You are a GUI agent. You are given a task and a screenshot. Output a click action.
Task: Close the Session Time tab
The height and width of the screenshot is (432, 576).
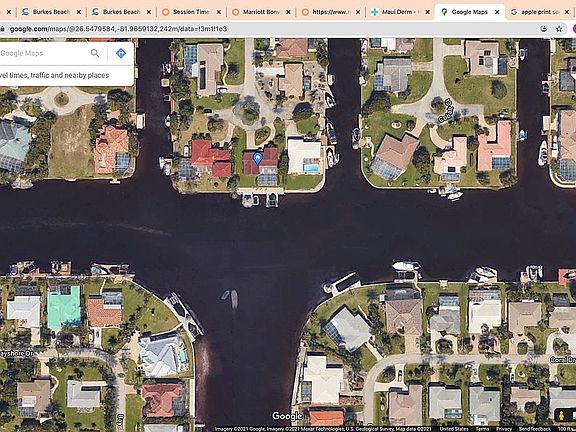[219, 12]
